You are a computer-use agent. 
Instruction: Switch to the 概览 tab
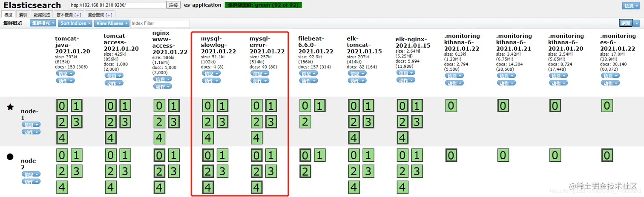tap(9, 14)
